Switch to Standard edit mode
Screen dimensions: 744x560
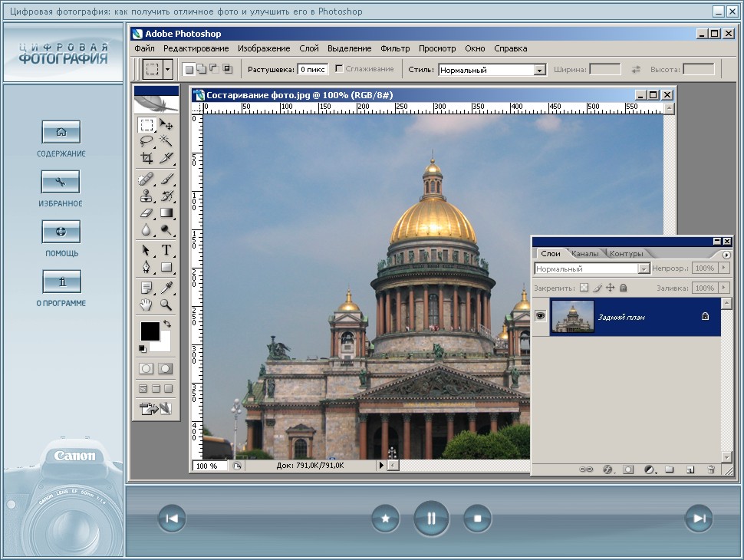146,369
